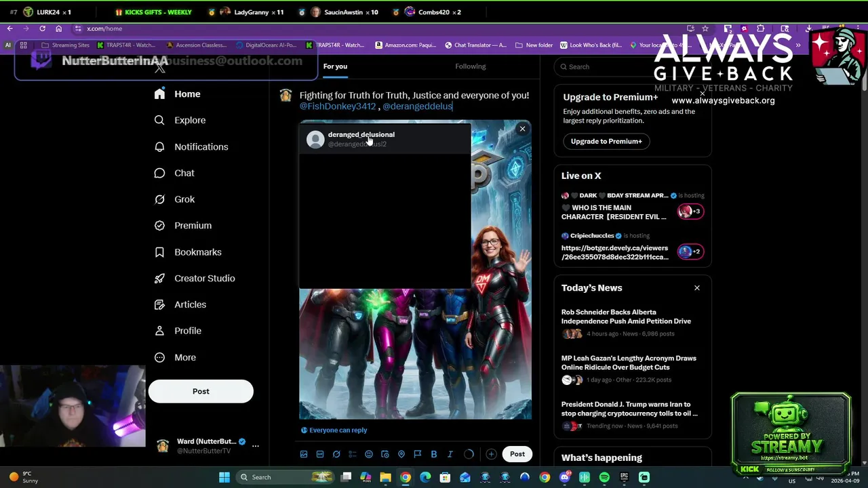Click the Windows taskbar Search box
This screenshot has width=868, height=488.
click(x=285, y=477)
